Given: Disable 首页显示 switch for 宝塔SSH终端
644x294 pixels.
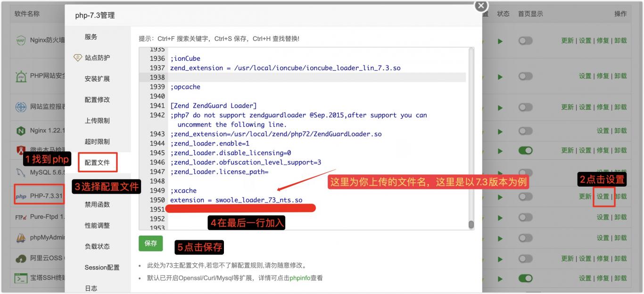Looking at the screenshot, I should (525, 278).
